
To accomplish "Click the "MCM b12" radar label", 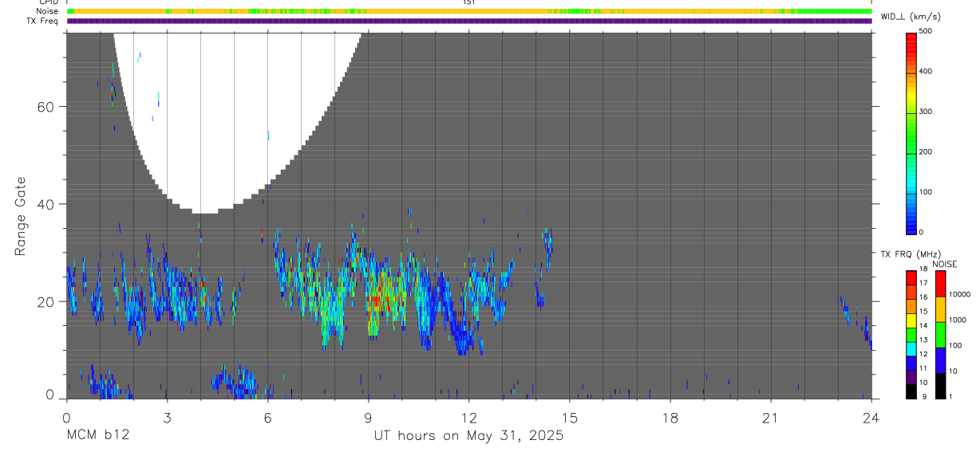I will [97, 436].
